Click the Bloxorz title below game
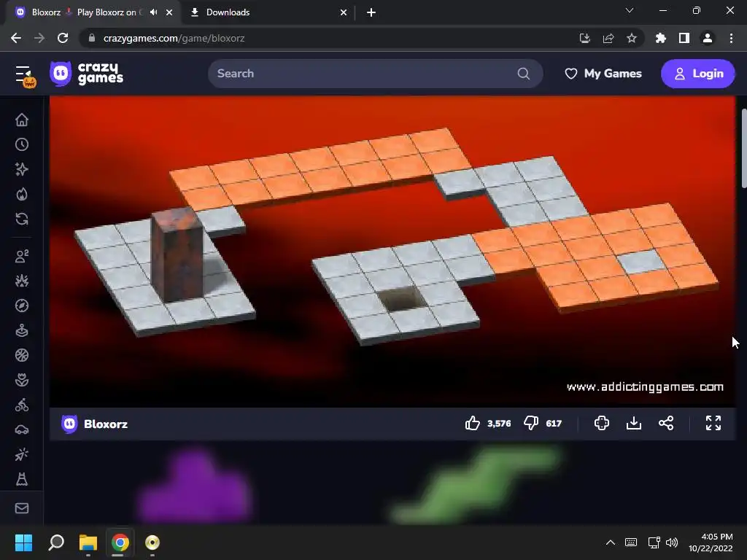Viewport: 747px width, 560px height. [106, 424]
